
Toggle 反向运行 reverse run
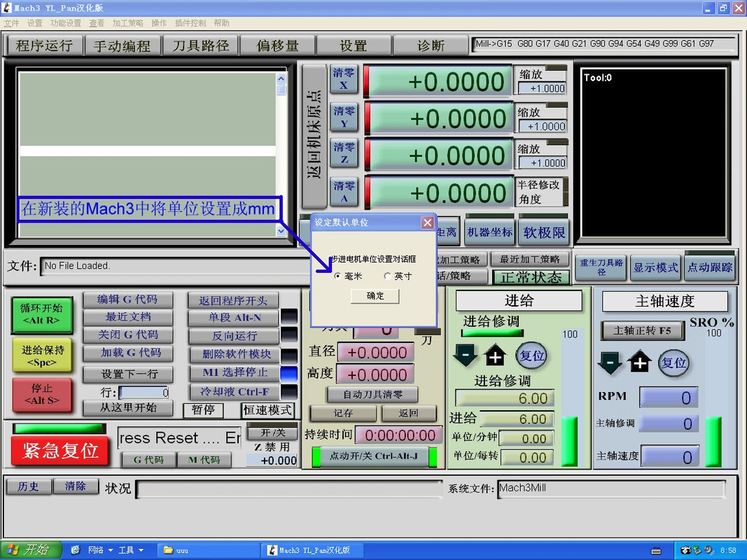[x=233, y=336]
